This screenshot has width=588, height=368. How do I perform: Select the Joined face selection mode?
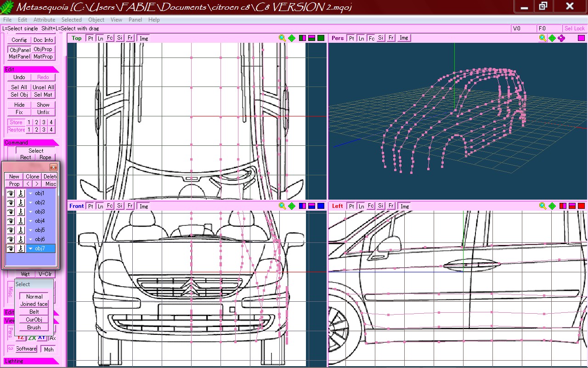point(34,304)
